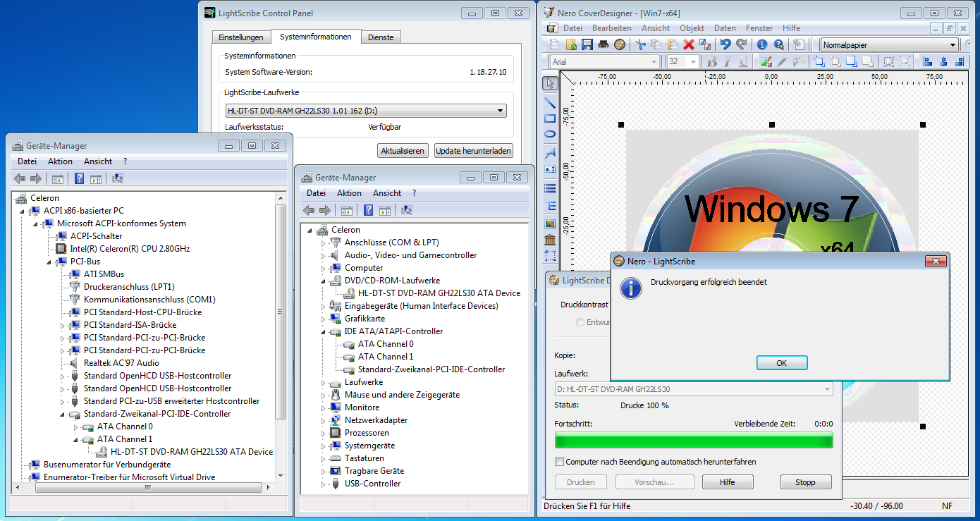
Task: Click the Redo arrow icon
Action: coord(741,44)
